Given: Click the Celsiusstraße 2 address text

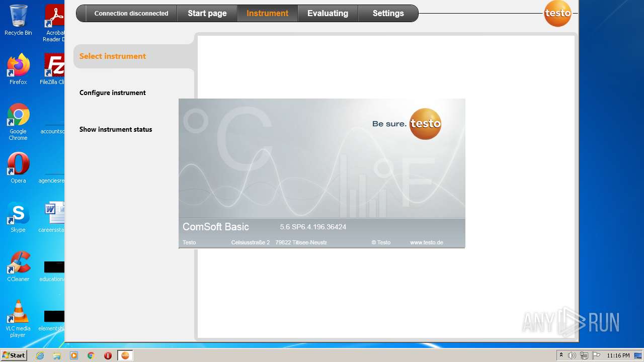Looking at the screenshot, I should coord(250,242).
